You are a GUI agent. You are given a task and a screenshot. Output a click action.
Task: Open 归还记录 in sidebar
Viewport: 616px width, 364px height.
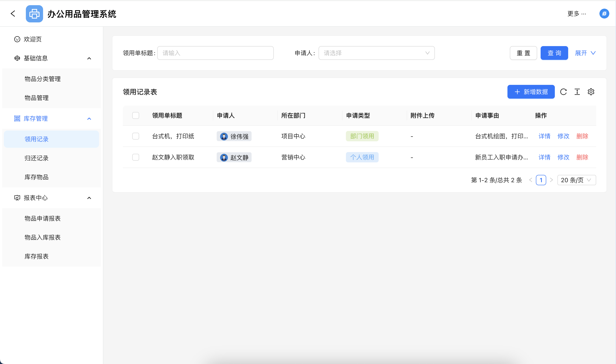coord(37,158)
